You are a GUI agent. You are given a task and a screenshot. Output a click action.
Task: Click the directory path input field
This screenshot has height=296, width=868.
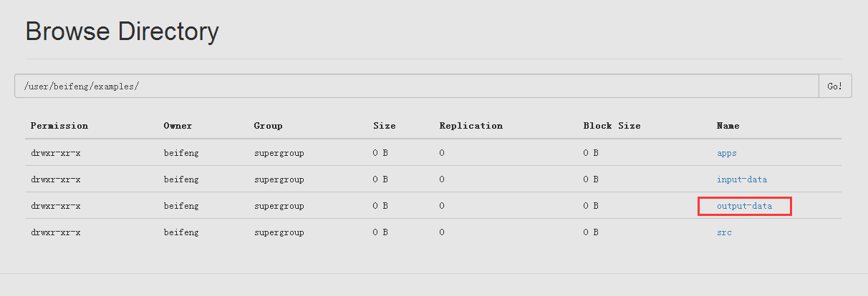(x=415, y=86)
